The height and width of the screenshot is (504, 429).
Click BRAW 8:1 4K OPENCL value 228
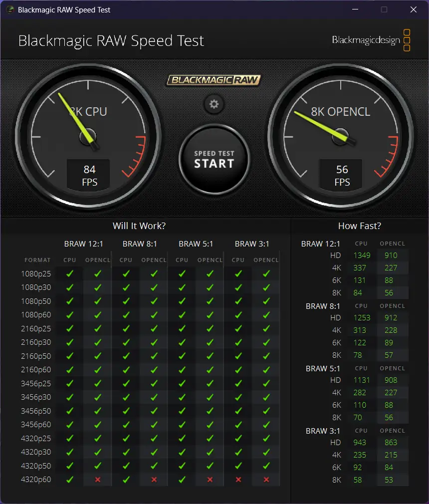[x=391, y=330]
